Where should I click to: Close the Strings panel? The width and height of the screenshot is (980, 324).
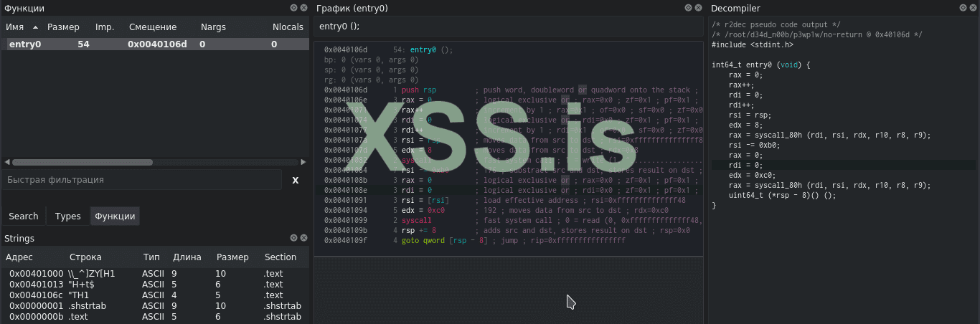[304, 238]
